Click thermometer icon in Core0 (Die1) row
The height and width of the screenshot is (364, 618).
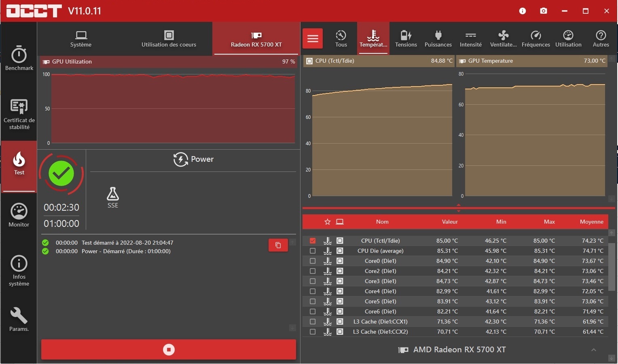click(x=328, y=261)
